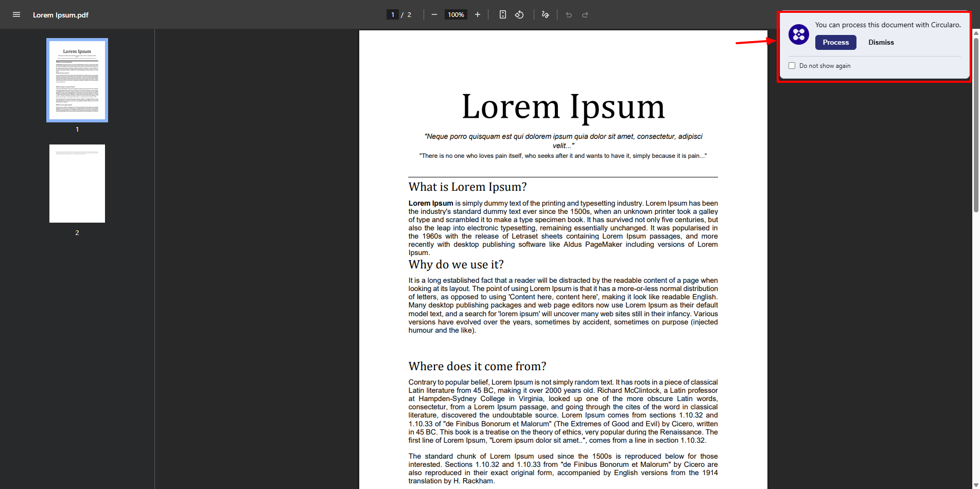Click the zoom in plus icon
Image resolution: width=980 pixels, height=489 pixels.
(478, 14)
